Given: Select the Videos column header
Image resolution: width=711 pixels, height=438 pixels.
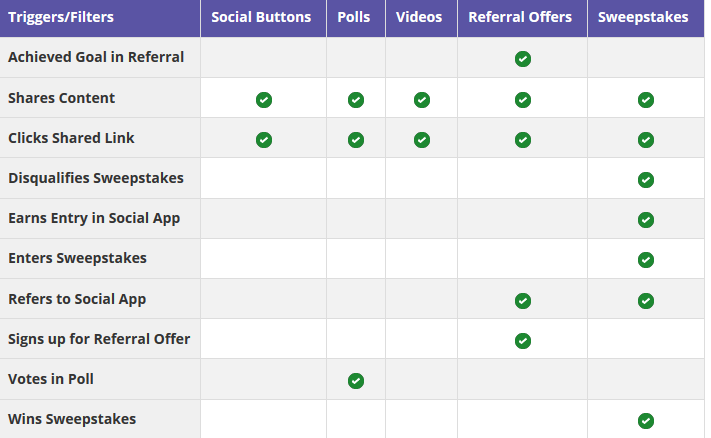Looking at the screenshot, I should pos(421,18).
